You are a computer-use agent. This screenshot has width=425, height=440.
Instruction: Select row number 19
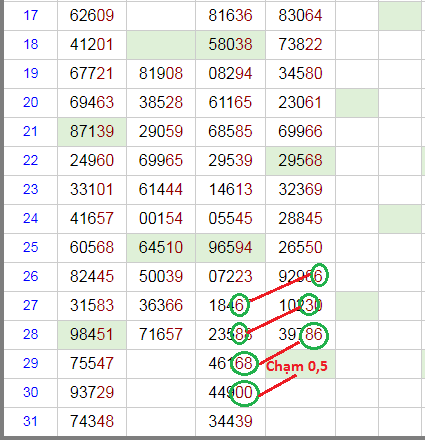31,73
